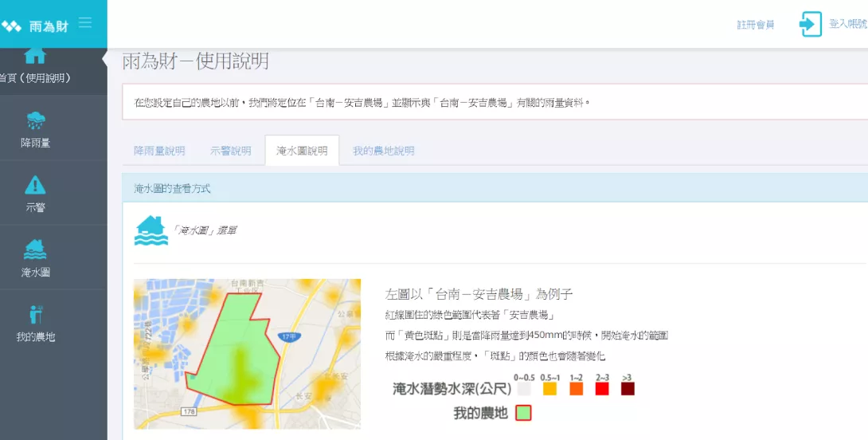Click the 1~2 orange depth swatch
Viewport: 868px width, 440px height.
click(577, 388)
